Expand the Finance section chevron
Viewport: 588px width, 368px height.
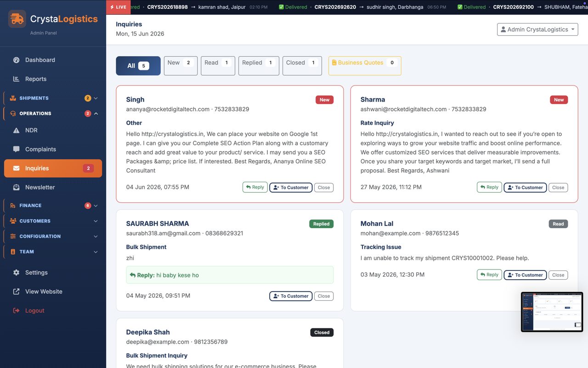tap(96, 206)
